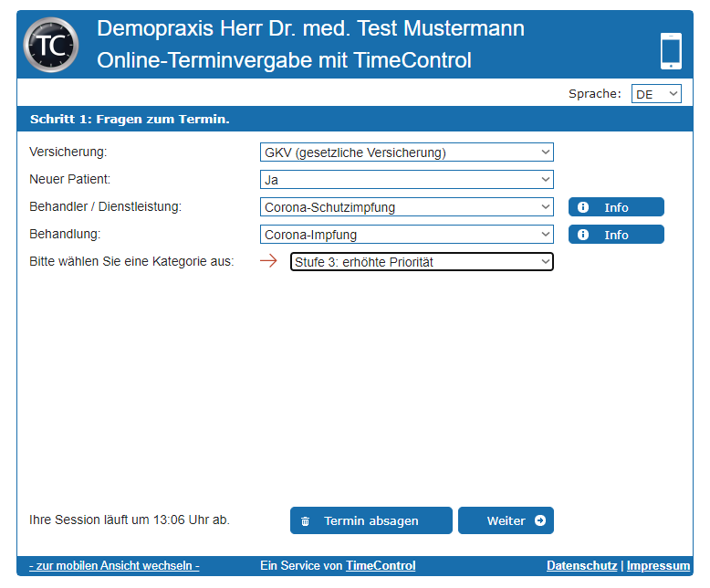Click Info button beside Corona-Impfung

click(x=616, y=235)
